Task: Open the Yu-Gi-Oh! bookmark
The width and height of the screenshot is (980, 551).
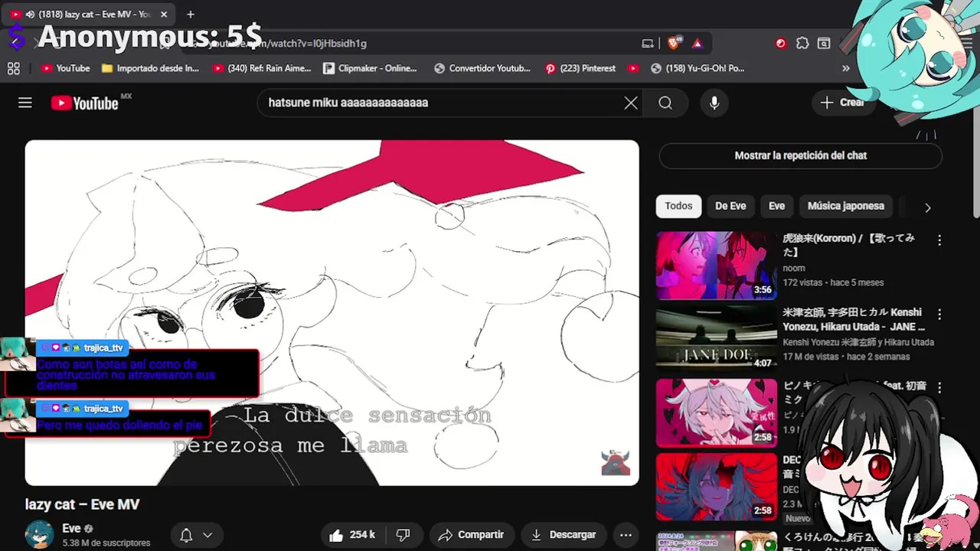Action: coord(697,68)
